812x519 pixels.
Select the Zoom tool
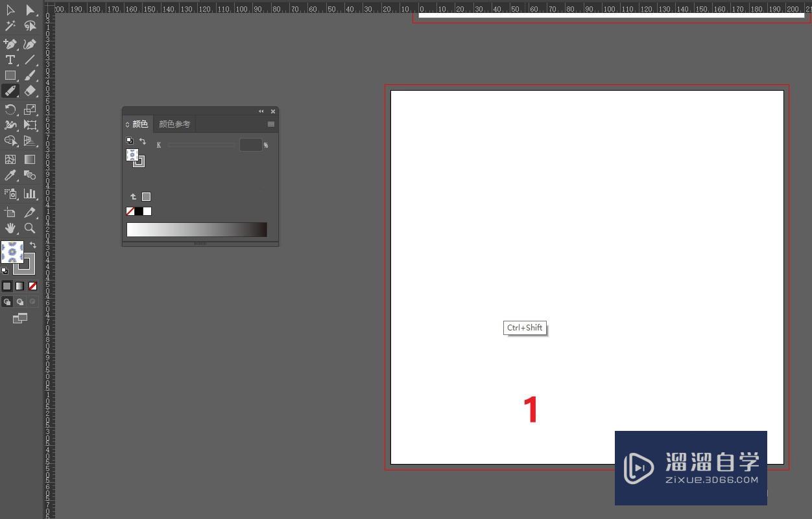30,228
